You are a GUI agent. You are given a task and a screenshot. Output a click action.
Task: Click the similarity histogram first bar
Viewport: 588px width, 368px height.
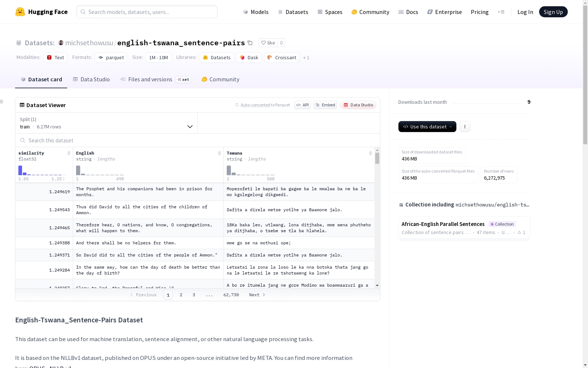tap(20, 170)
